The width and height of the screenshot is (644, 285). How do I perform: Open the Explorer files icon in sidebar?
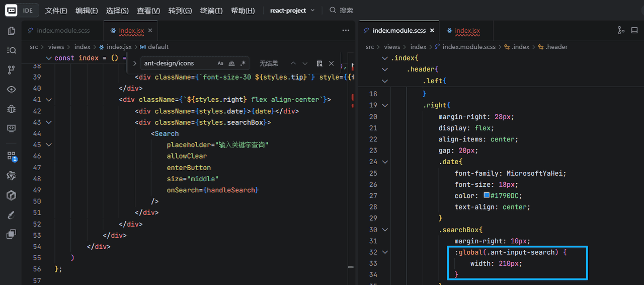(11, 31)
